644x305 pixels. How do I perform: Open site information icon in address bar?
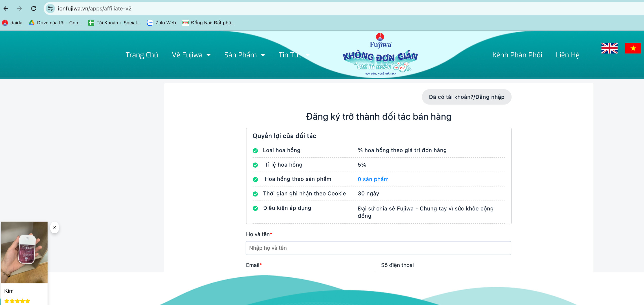[x=50, y=9]
